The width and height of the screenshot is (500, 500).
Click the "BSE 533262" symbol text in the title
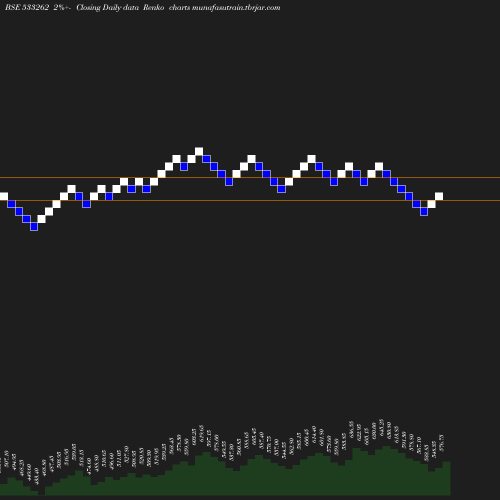(27, 7)
